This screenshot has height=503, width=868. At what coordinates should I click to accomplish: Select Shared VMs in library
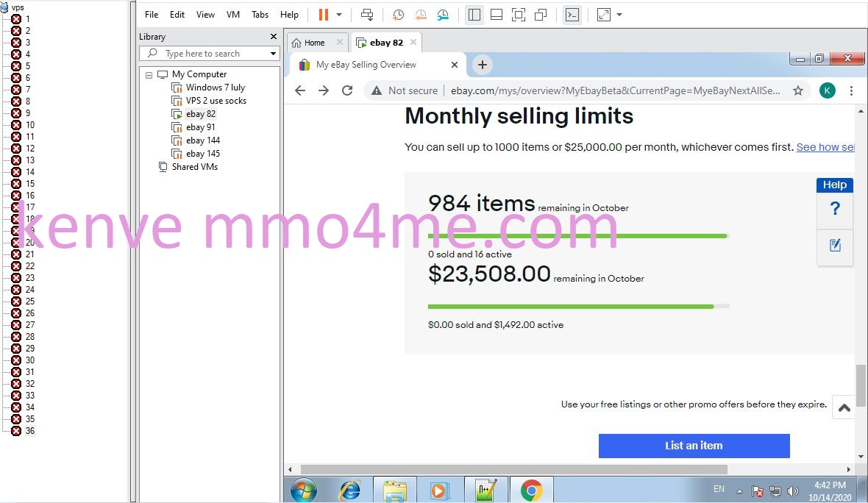coord(194,167)
